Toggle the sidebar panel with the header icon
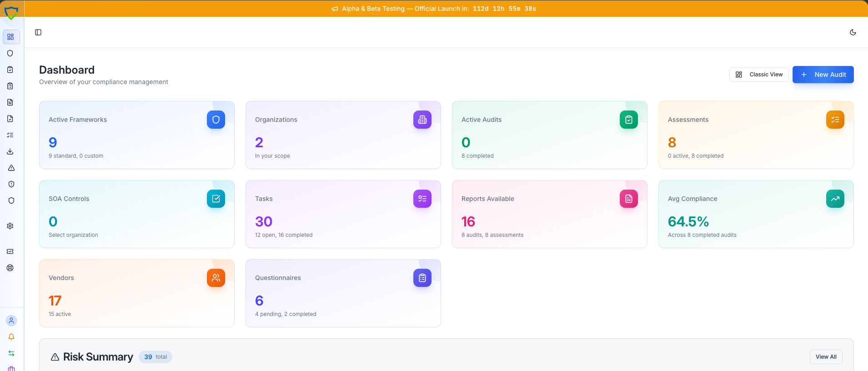The image size is (868, 371). [38, 32]
